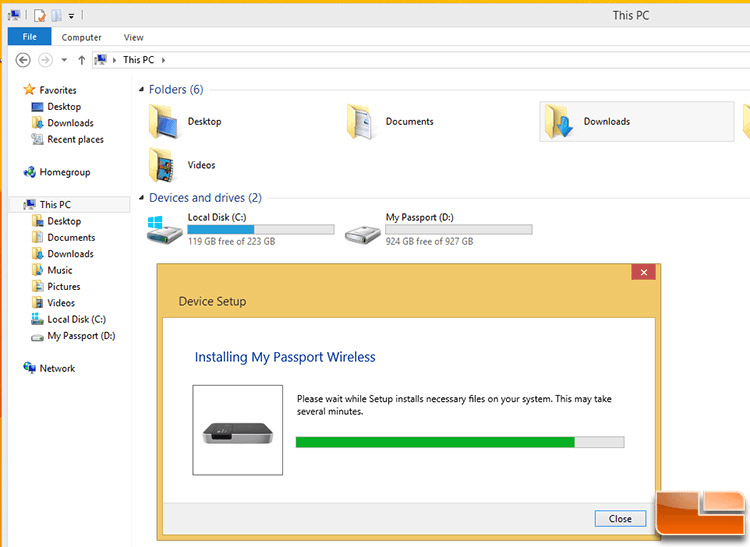Image resolution: width=750 pixels, height=547 pixels.
Task: Click the Close button in Device Setup
Action: 620,519
